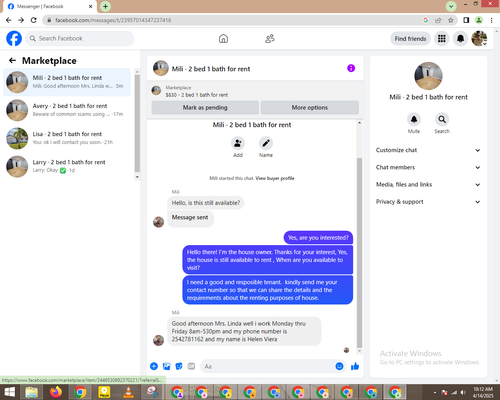Open File Explorer from taskbar

(x=32, y=392)
